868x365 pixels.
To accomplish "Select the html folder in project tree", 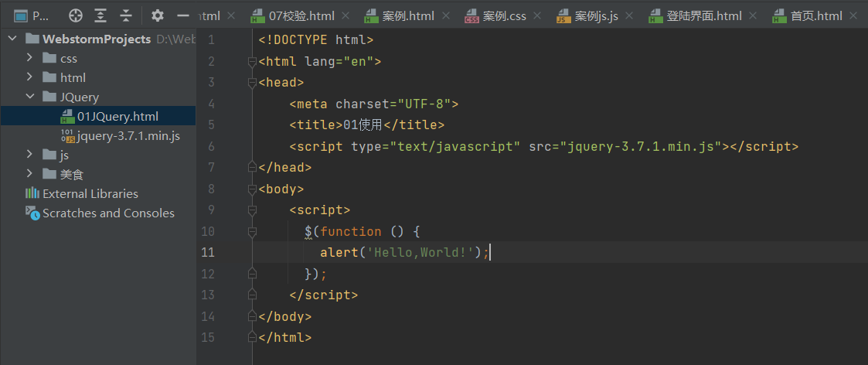I will [x=73, y=78].
